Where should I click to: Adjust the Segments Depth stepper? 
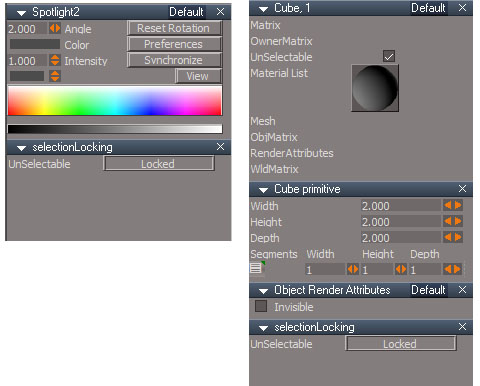(x=453, y=269)
